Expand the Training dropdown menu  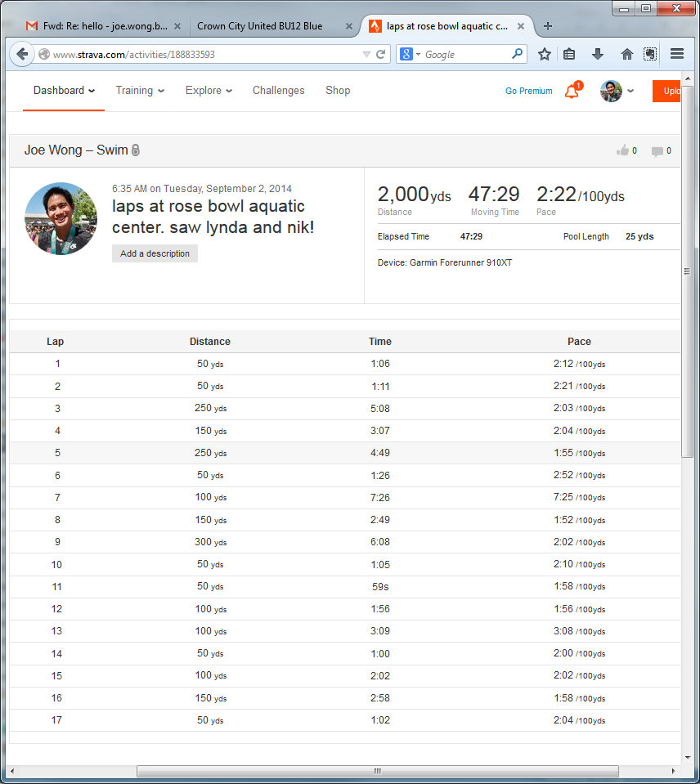pyautogui.click(x=140, y=91)
